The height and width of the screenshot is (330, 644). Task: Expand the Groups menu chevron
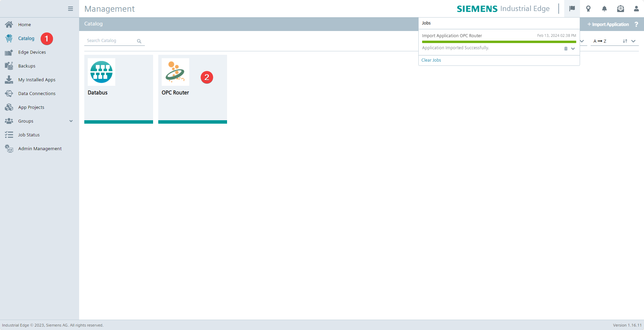pos(71,121)
